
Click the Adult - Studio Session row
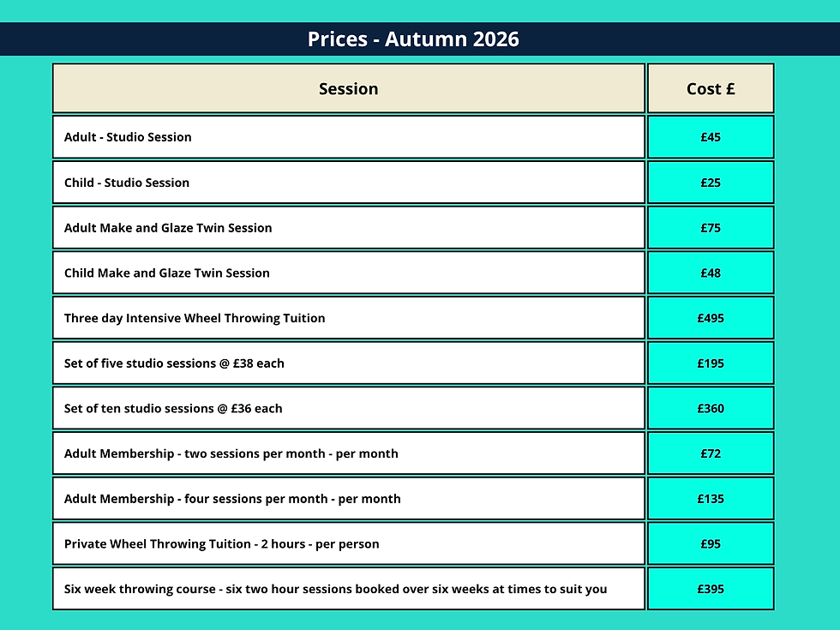tap(349, 137)
